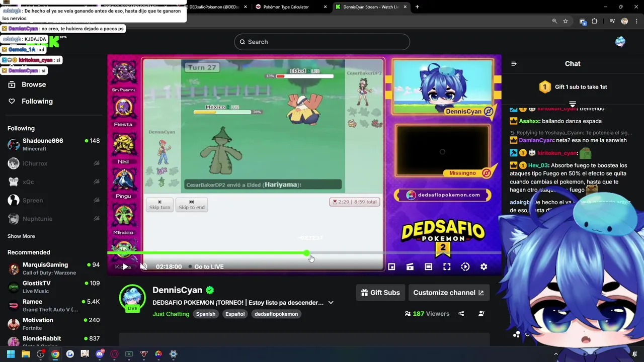This screenshot has width=644, height=362.
Task: Click the Gift Subs button
Action: [x=381, y=293]
